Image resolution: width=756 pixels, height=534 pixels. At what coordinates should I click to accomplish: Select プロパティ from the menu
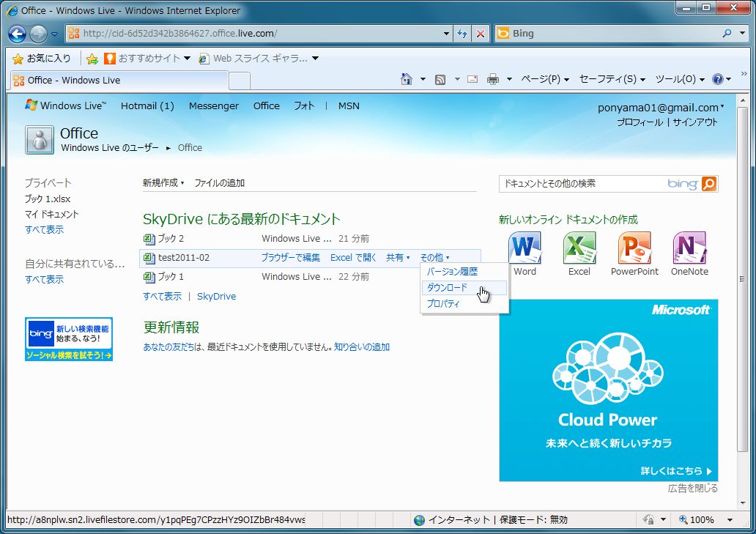pos(443,304)
